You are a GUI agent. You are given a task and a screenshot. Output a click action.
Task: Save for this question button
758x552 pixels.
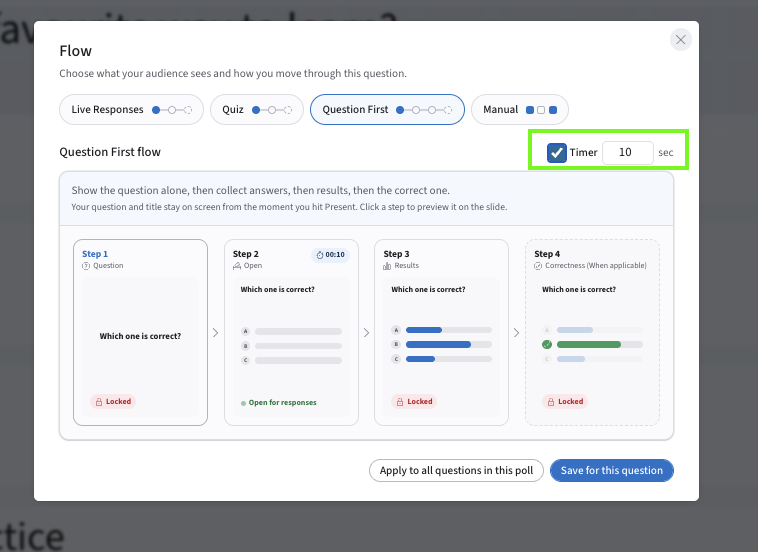pos(612,471)
